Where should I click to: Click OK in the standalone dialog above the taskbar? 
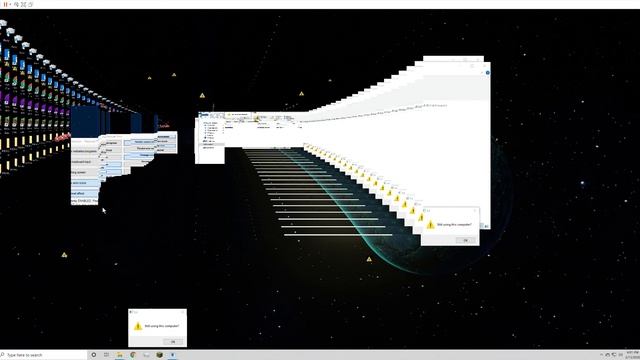pyautogui.click(x=173, y=342)
